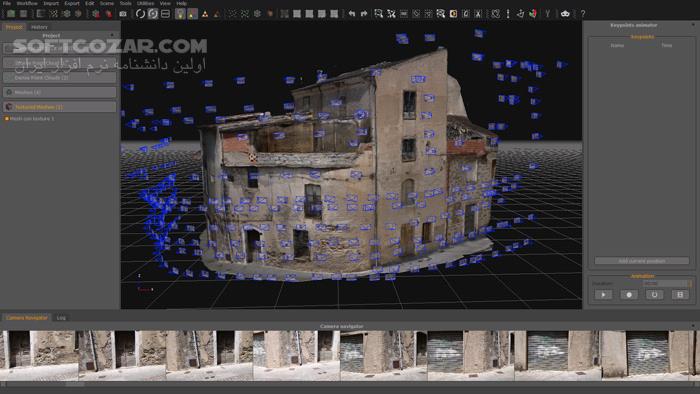Click the camera screenshot icon in toolbar
The height and width of the screenshot is (394, 700).
click(x=123, y=14)
